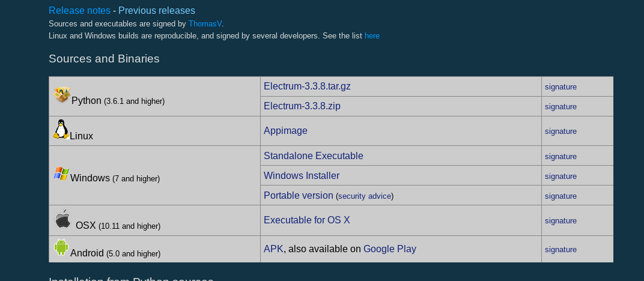644x281 pixels.
Task: Click the Apple OSX logo icon
Action: (x=63, y=218)
